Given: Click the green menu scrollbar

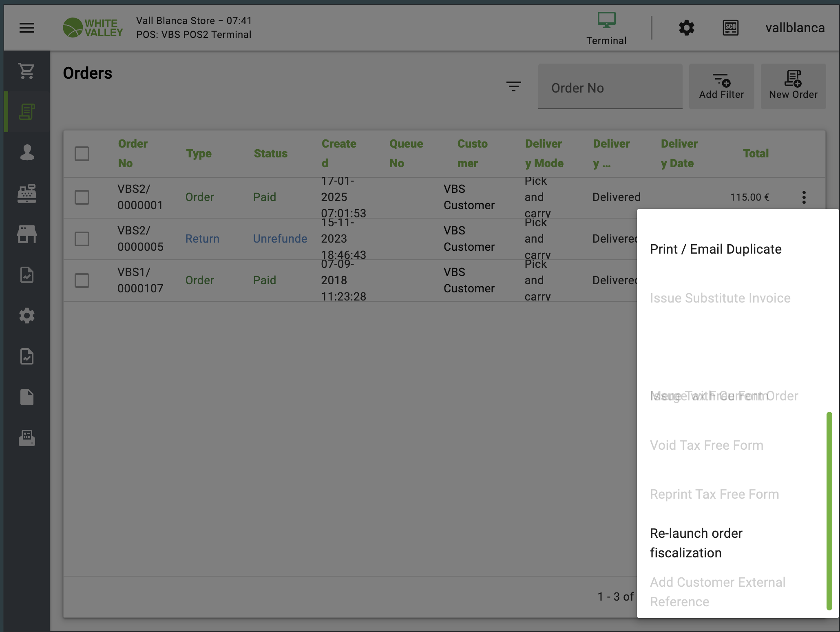Looking at the screenshot, I should (829, 510).
